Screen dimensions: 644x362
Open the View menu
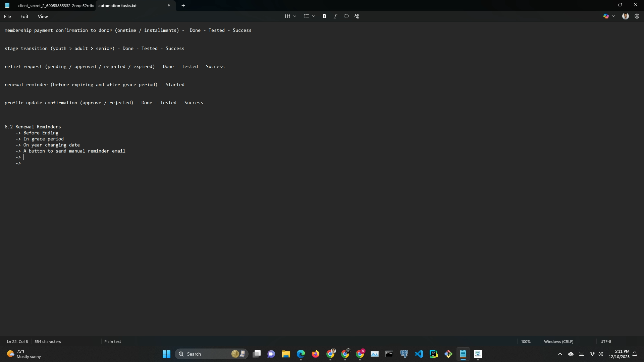(43, 16)
